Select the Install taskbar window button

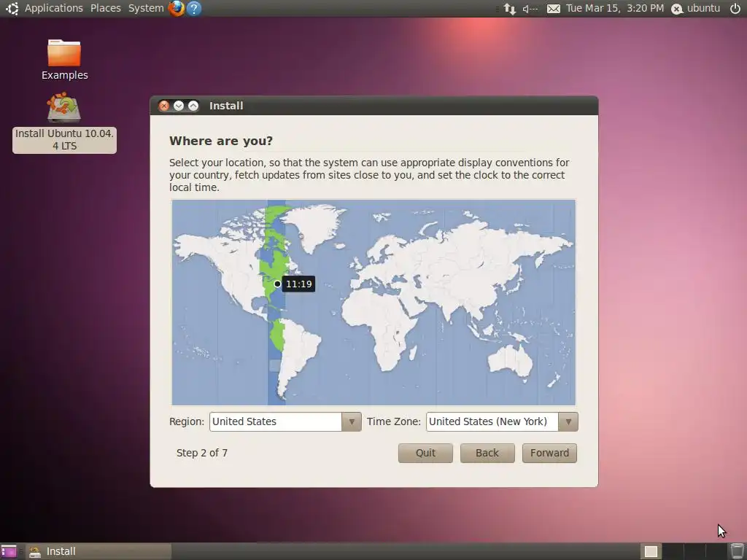pyautogui.click(x=98, y=551)
